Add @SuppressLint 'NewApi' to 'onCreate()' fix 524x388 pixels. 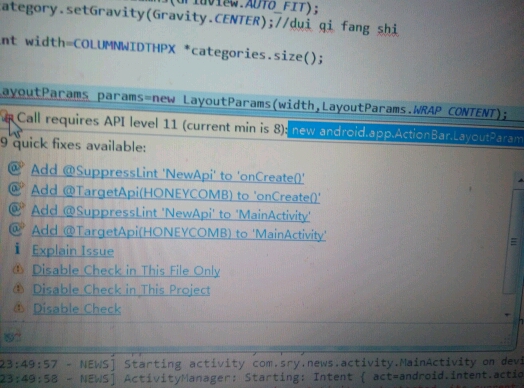167,174
